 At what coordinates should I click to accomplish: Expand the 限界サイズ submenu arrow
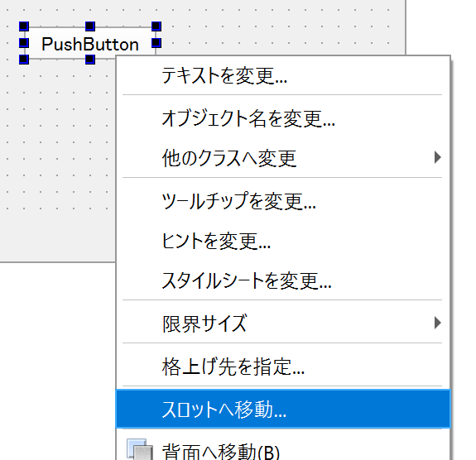point(437,323)
